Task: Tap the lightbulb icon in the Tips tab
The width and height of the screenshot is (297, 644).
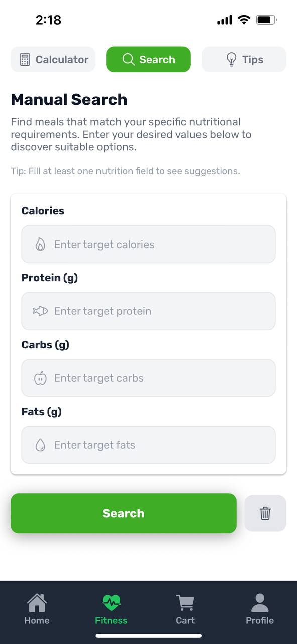Action: tap(231, 60)
